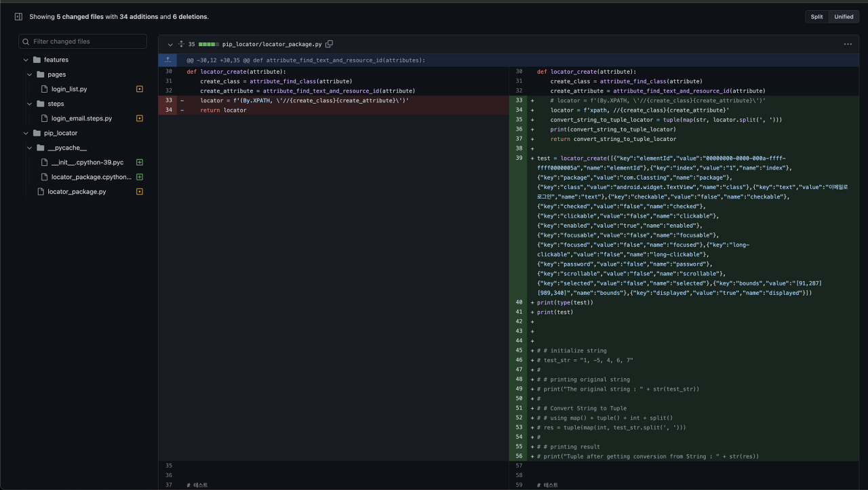Toggle the file tree sidebar icon
This screenshot has height=490, width=868.
click(x=18, y=16)
